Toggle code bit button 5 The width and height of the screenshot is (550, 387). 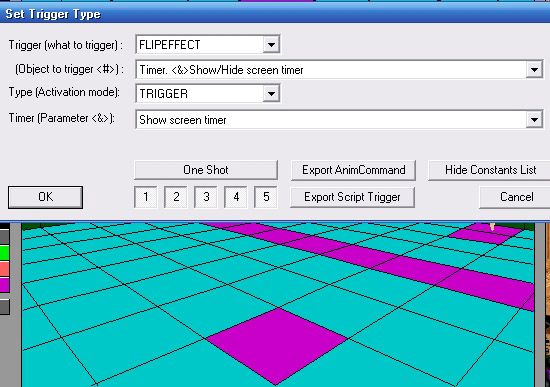pos(266,197)
